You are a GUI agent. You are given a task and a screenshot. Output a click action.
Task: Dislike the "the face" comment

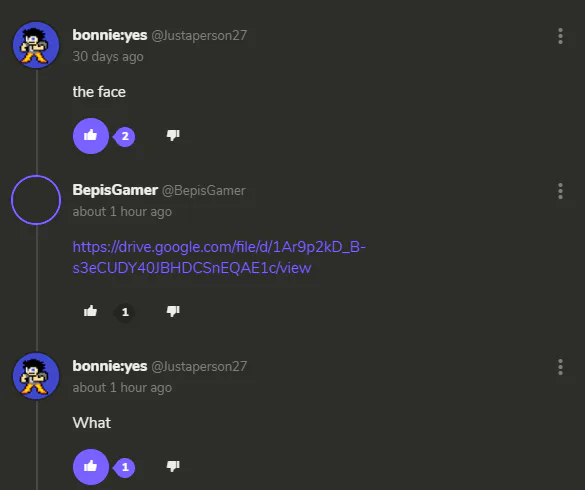pos(173,135)
